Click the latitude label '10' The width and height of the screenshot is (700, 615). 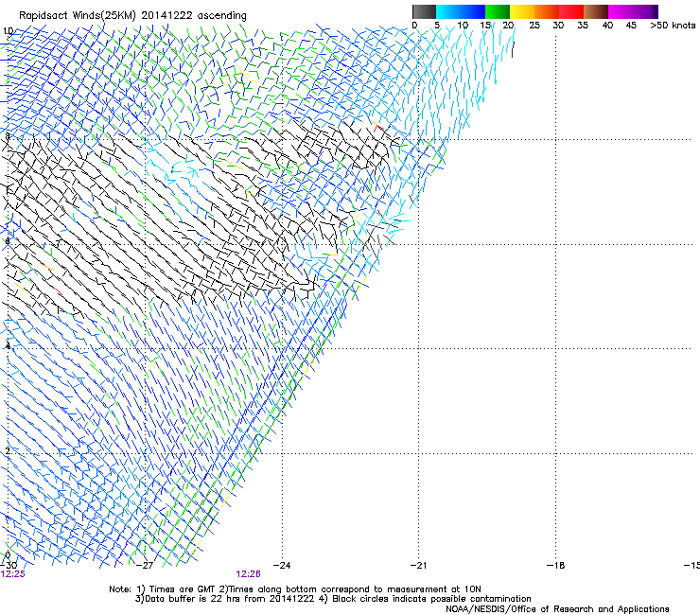point(8,31)
